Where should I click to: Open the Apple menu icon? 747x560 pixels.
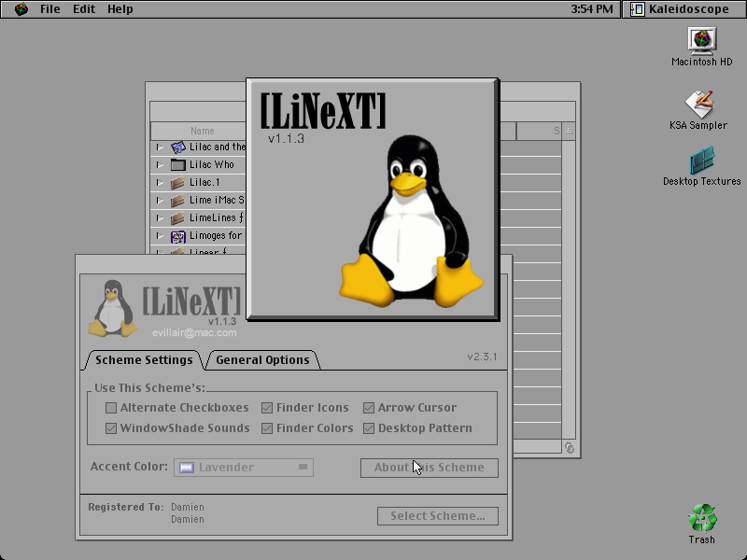(x=21, y=9)
